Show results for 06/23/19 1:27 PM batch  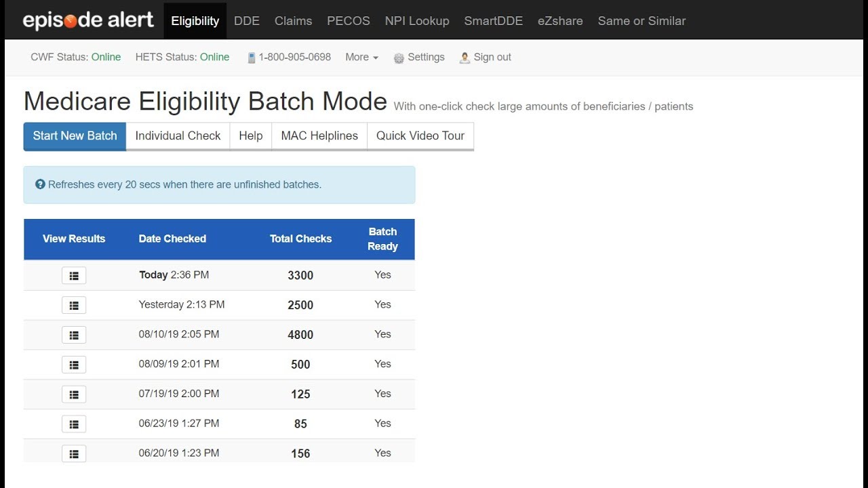click(74, 424)
